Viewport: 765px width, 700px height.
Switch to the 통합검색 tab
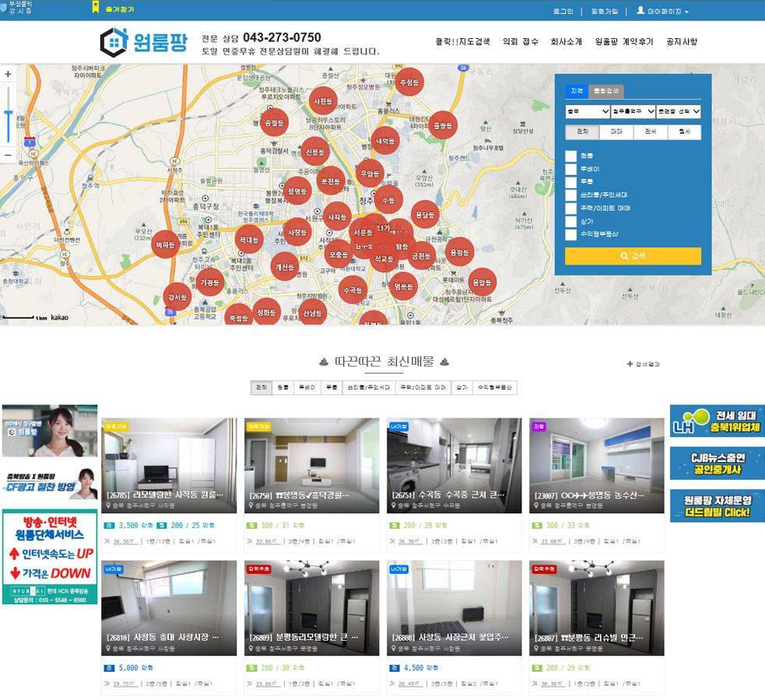[x=605, y=91]
